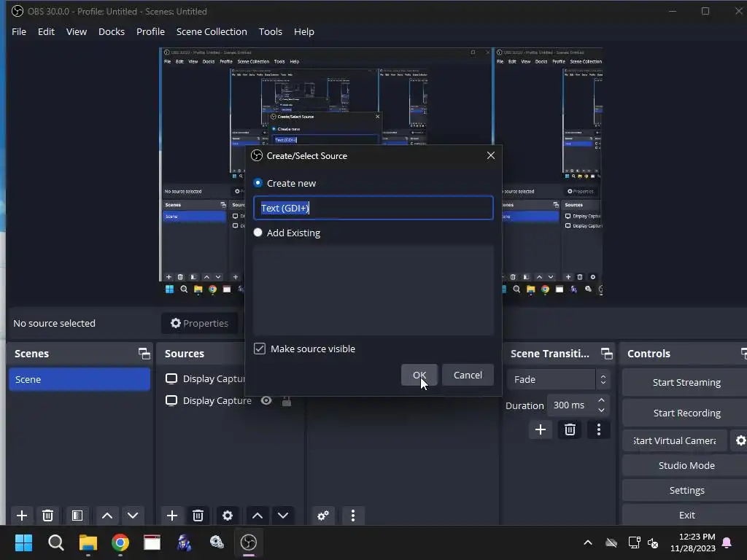Click Start Streaming button
This screenshot has height=560, width=747.
tap(686, 382)
